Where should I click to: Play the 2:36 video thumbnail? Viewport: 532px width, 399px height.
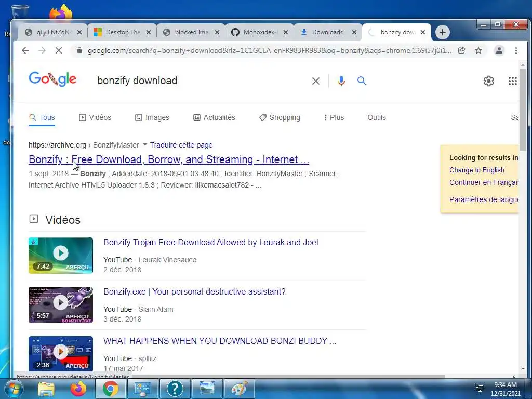point(61,354)
